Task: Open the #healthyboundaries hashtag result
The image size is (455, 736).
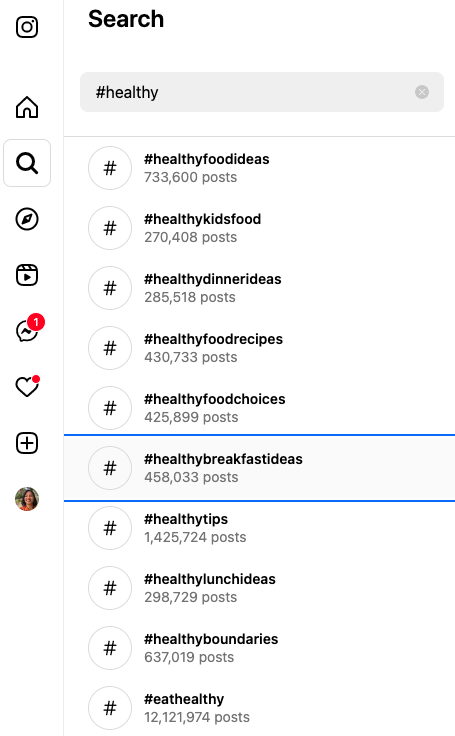Action: [x=259, y=648]
